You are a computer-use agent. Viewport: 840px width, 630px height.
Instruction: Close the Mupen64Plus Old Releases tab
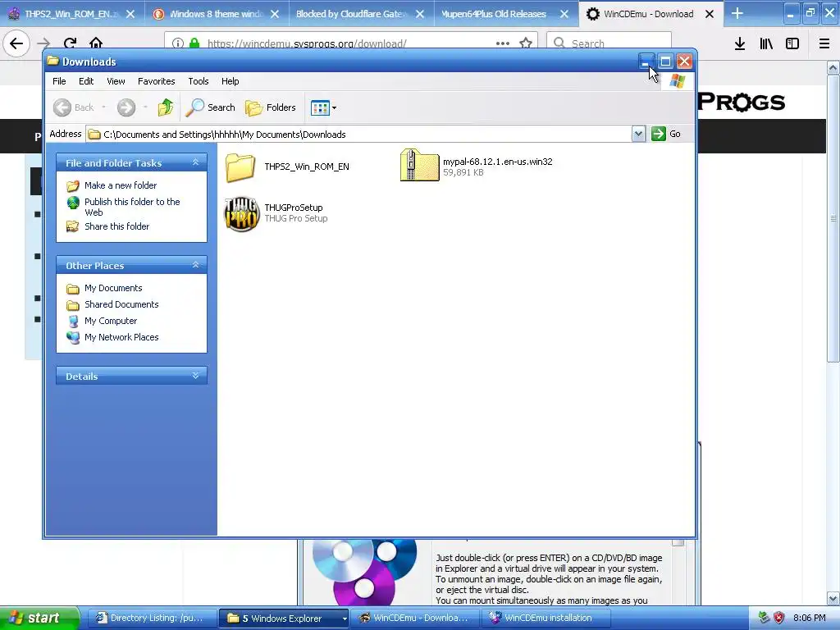click(564, 14)
